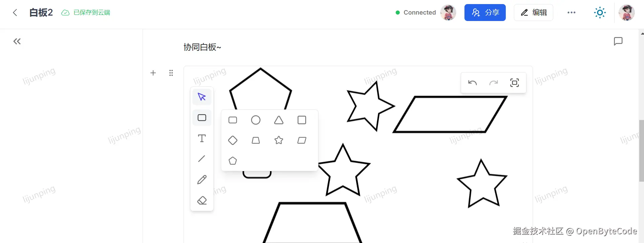Activate the eraser tool

[202, 200]
